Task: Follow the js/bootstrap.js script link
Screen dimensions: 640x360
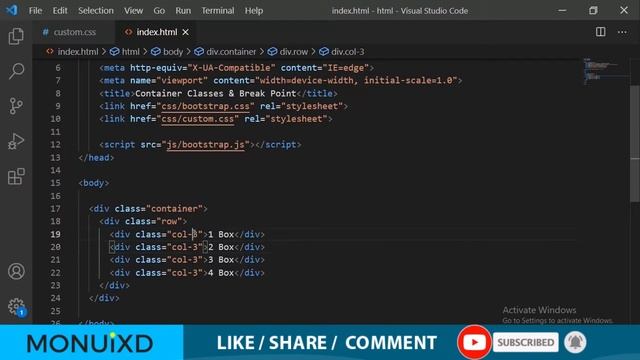Action: tap(205, 145)
